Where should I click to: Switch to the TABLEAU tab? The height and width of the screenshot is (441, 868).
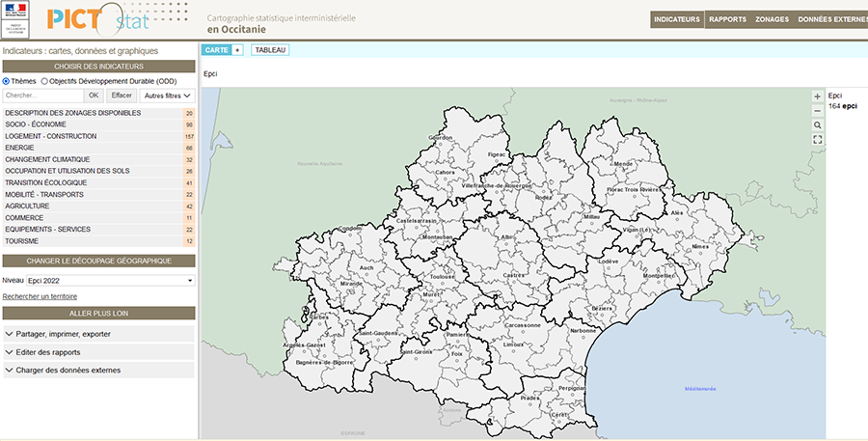click(x=270, y=50)
